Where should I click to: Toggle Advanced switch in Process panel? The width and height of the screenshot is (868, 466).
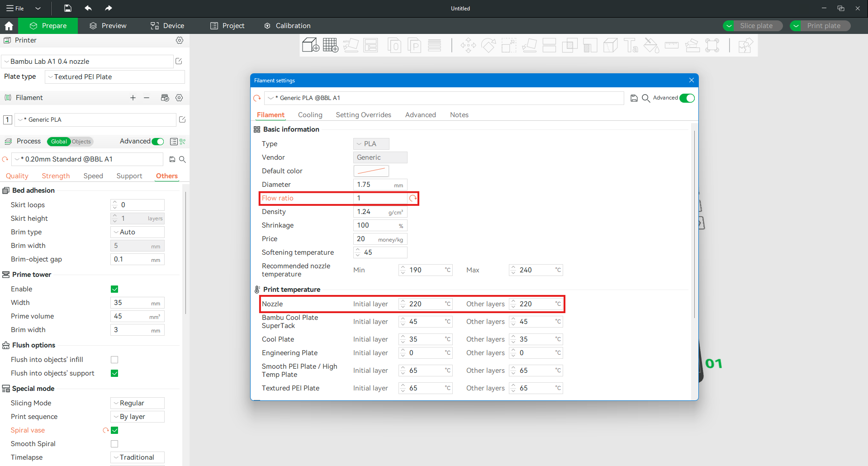click(158, 142)
